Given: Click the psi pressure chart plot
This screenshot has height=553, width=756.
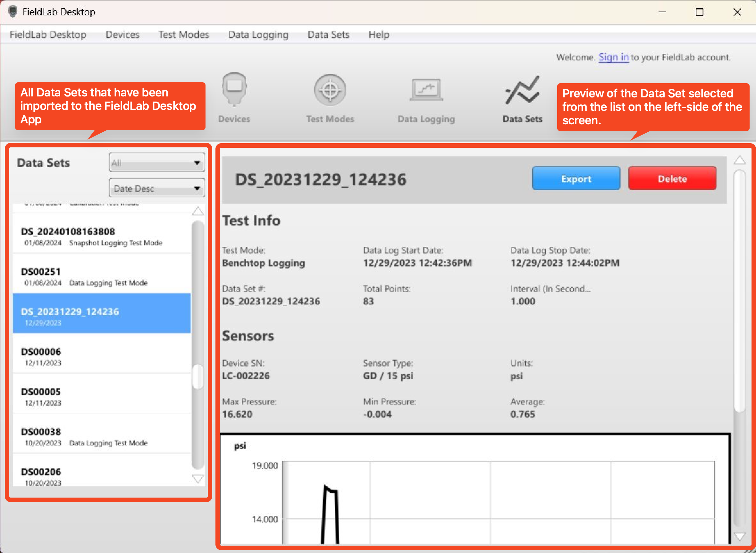Looking at the screenshot, I should [499, 502].
